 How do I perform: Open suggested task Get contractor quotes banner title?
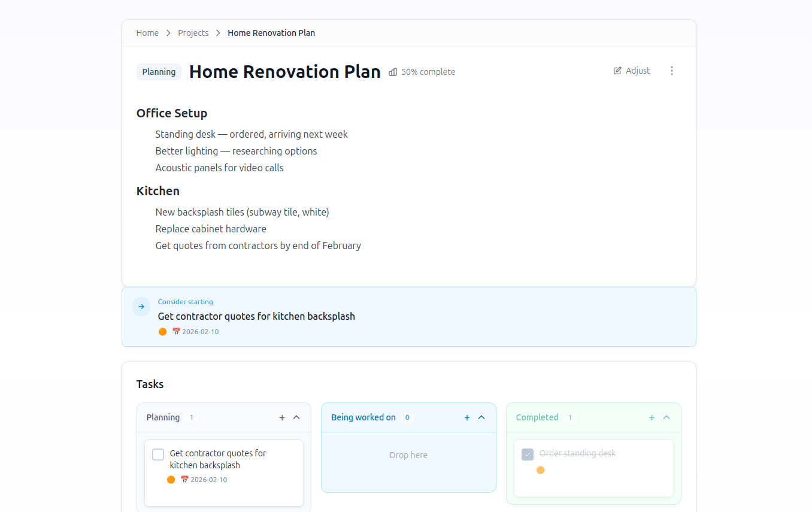(x=256, y=316)
